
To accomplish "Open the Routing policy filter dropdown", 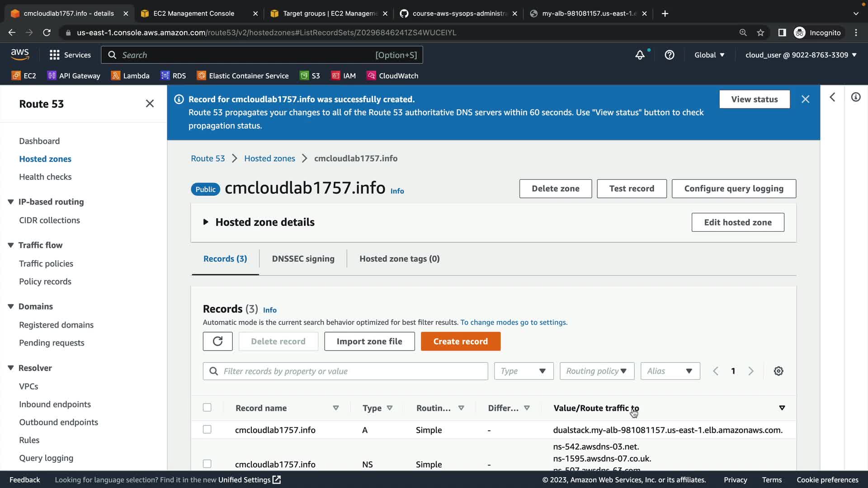I will 597,371.
